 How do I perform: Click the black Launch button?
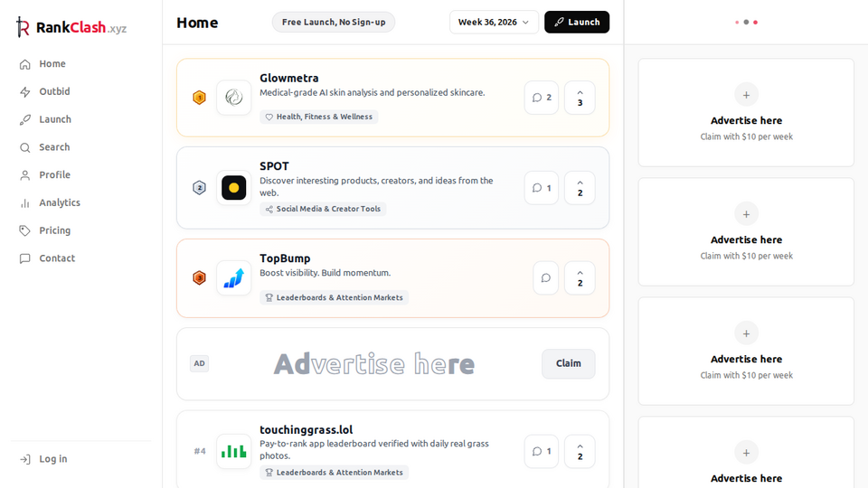[577, 22]
